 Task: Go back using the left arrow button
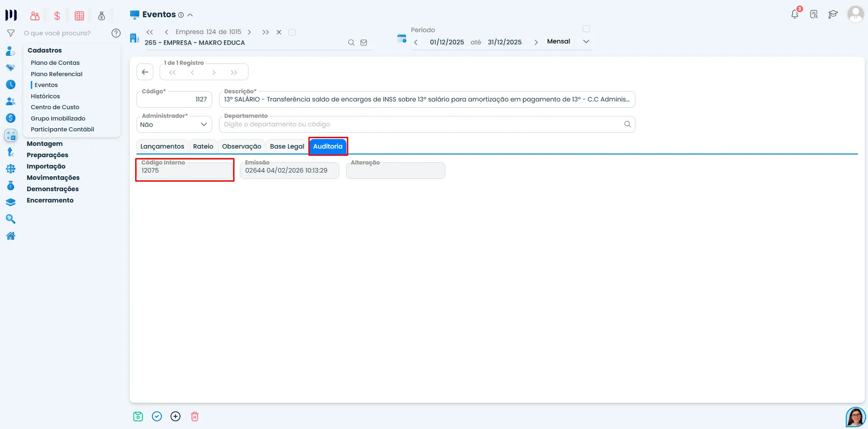pyautogui.click(x=145, y=72)
